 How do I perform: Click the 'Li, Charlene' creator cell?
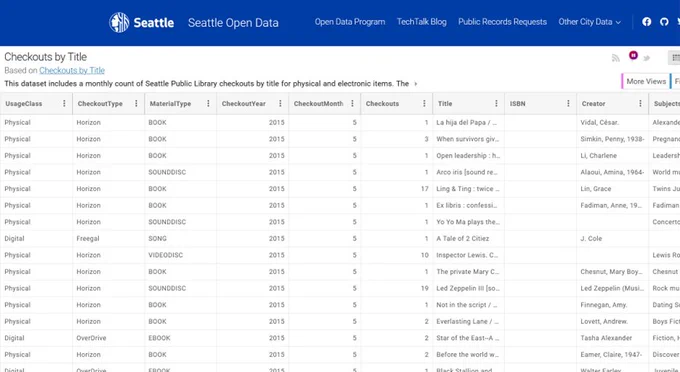612,156
